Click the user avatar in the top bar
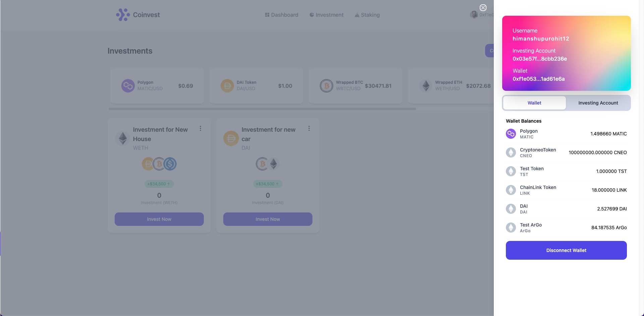Image resolution: width=644 pixels, height=316 pixels. click(474, 15)
